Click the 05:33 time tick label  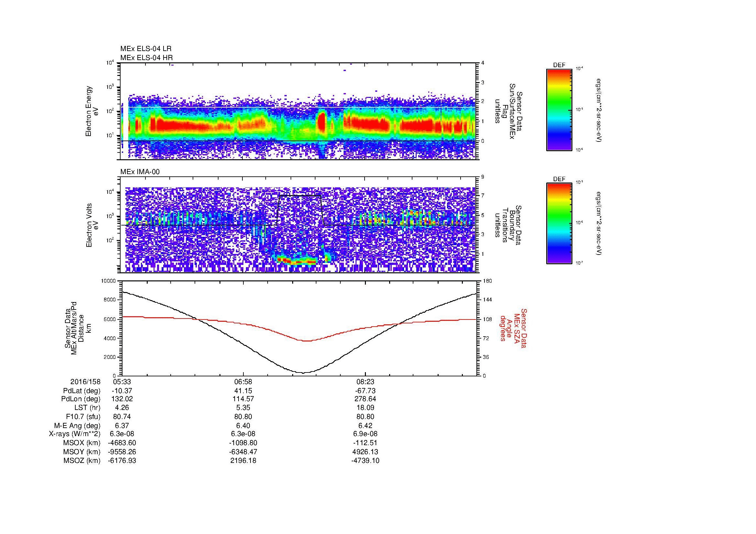pyautogui.click(x=122, y=382)
